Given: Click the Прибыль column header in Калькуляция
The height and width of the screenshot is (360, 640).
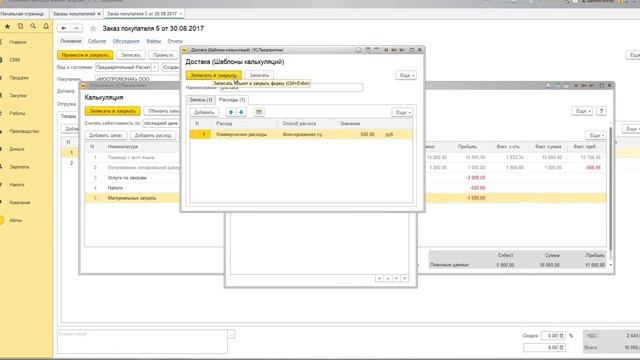Looking at the screenshot, I should 467,147.
